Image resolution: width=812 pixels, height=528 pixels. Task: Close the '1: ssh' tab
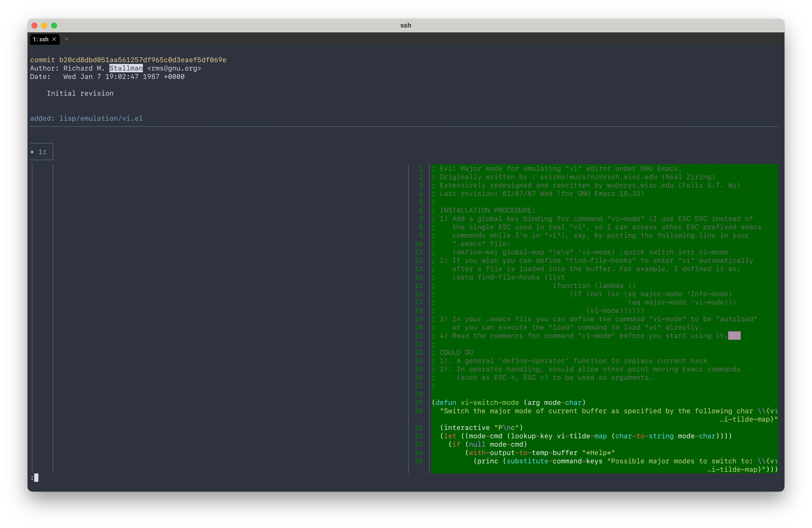[x=54, y=39]
